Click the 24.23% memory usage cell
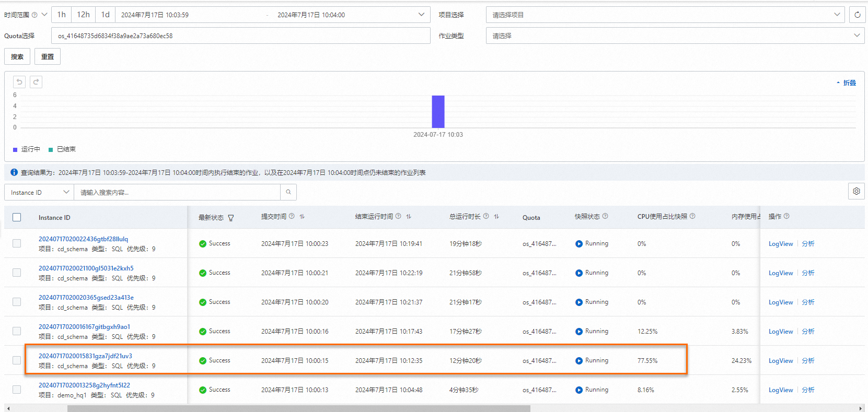This screenshot has width=868, height=412. [x=742, y=361]
